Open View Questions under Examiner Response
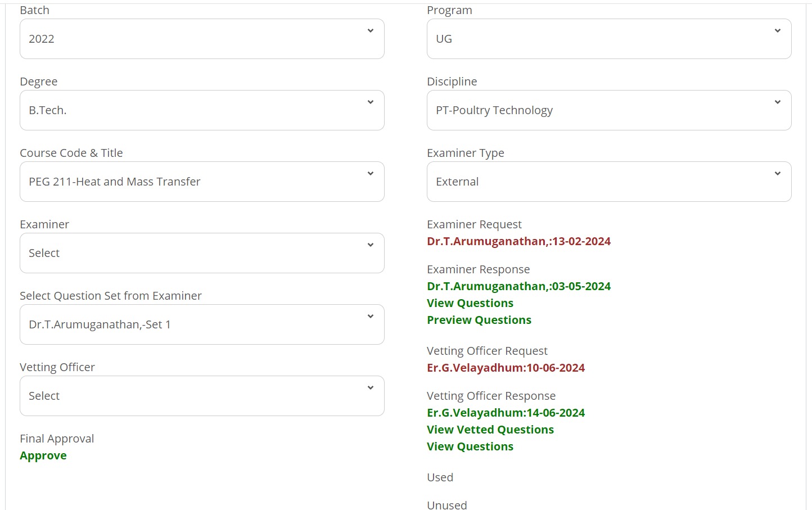812x510 pixels. (470, 303)
